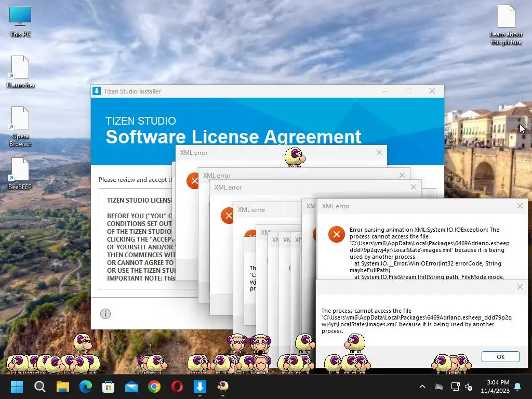Click the Tizen Studio Installer title icon
Viewport: 532px width, 399px height.
pos(97,91)
